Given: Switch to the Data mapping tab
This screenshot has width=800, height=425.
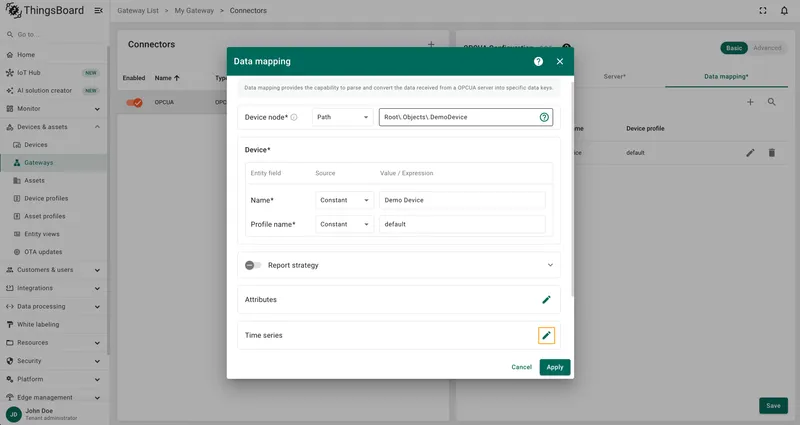Looking at the screenshot, I should pyautogui.click(x=726, y=77).
